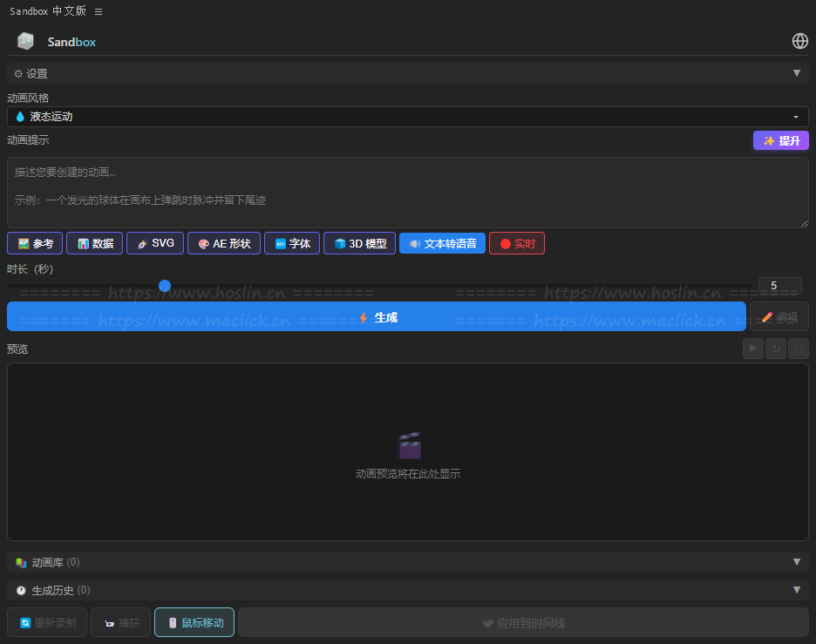Click the collapse arrow on the 设置 row
The height and width of the screenshot is (644, 816).
(796, 73)
